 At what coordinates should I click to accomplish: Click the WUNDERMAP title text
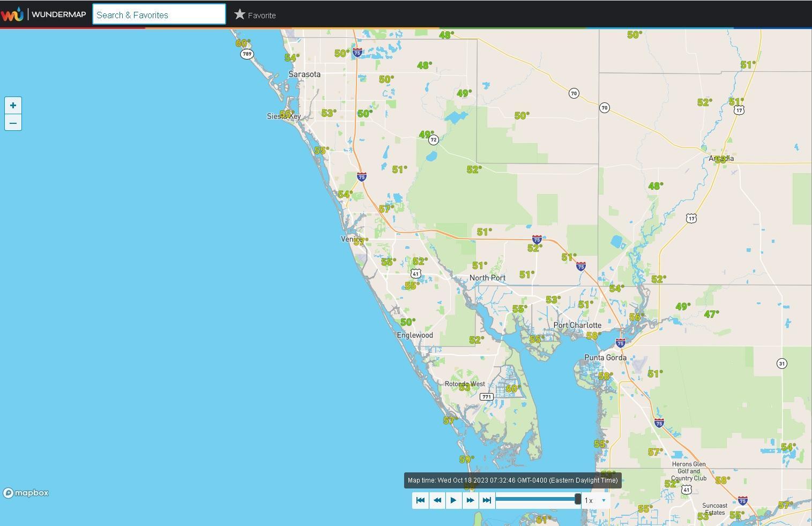(x=58, y=14)
